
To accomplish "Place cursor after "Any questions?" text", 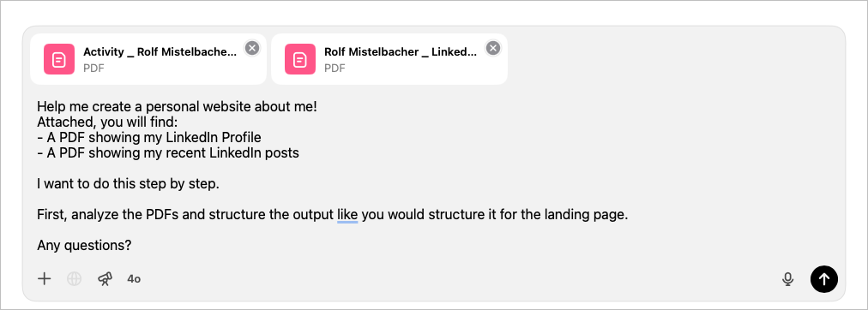I will point(132,245).
